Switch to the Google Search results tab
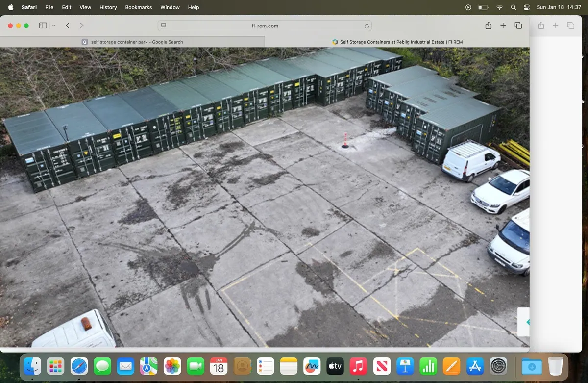Image resolution: width=588 pixels, height=383 pixels. (132, 42)
